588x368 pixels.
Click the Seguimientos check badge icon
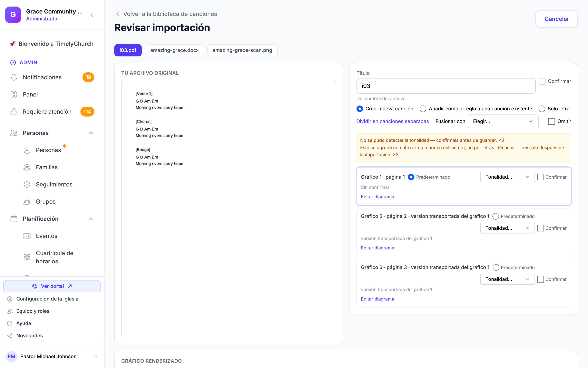(x=27, y=184)
